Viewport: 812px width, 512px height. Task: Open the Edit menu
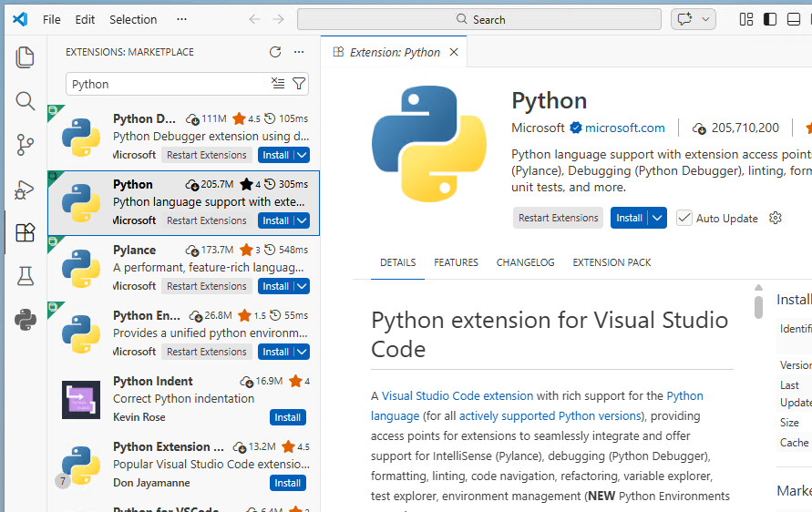(x=85, y=20)
